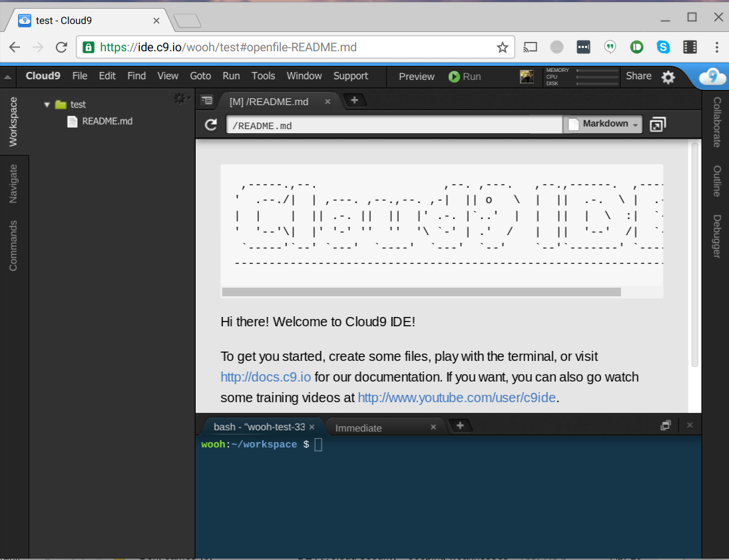The width and height of the screenshot is (729, 560).
Task: Select README.md in the file tree
Action: tap(107, 121)
